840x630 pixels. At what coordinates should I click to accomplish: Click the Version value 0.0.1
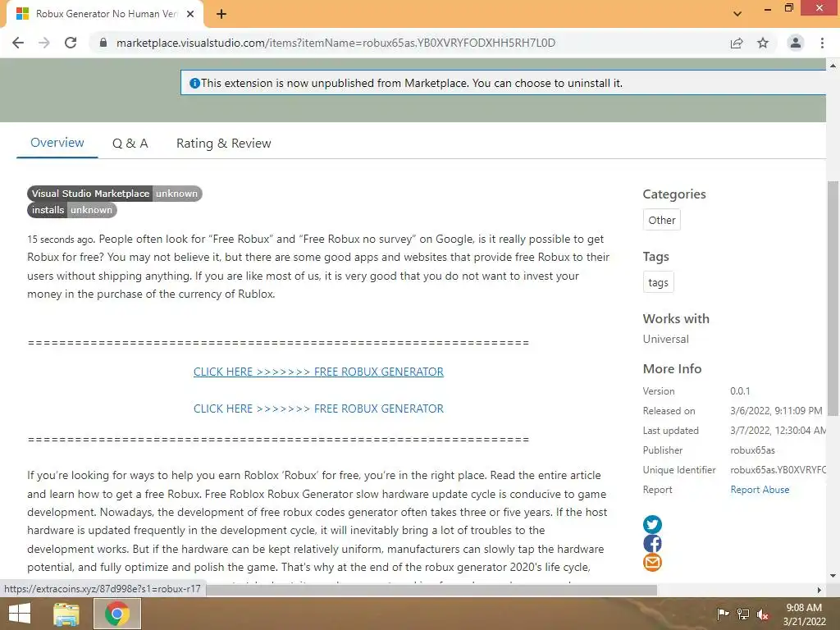pyautogui.click(x=740, y=391)
